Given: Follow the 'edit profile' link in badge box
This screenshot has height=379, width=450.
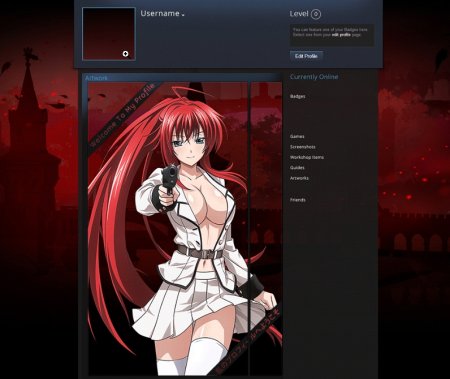Looking at the screenshot, I should (x=341, y=34).
